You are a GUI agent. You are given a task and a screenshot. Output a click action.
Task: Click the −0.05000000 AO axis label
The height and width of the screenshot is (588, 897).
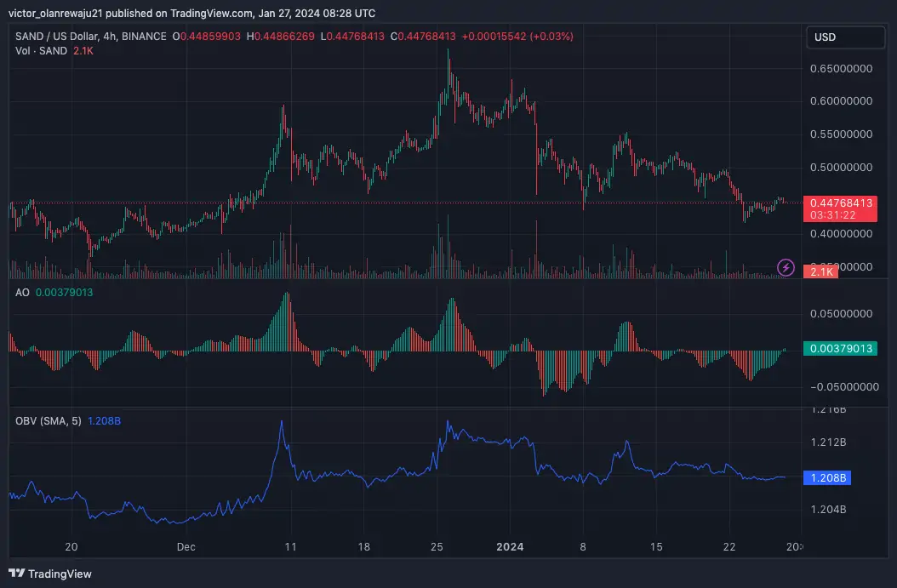(844, 387)
